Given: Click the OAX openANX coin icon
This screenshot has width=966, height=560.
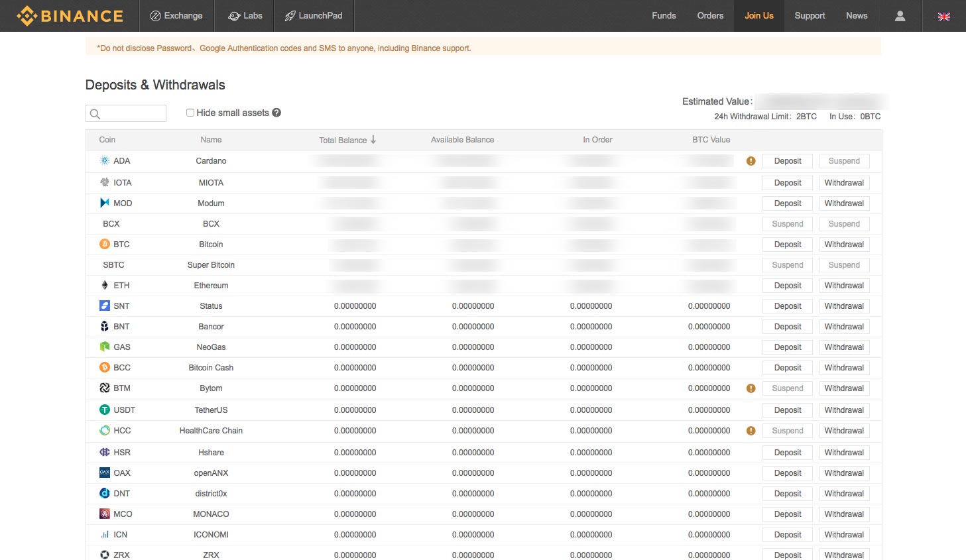Looking at the screenshot, I should (104, 473).
